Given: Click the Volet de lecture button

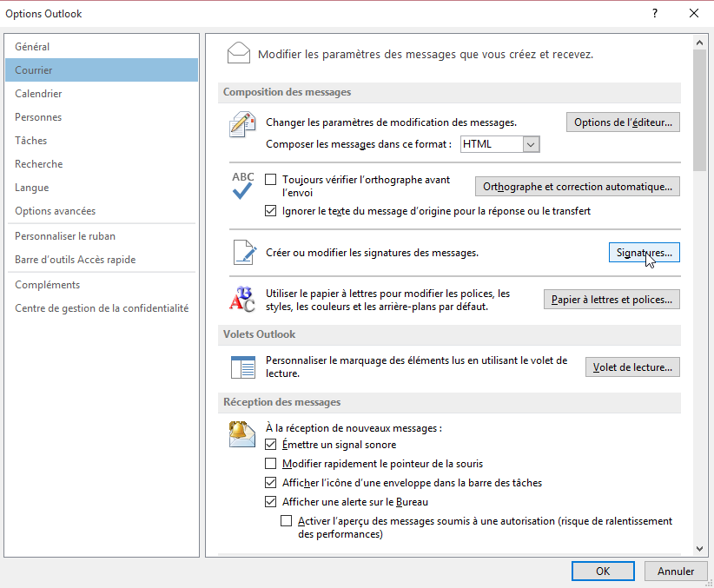Looking at the screenshot, I should coord(632,367).
